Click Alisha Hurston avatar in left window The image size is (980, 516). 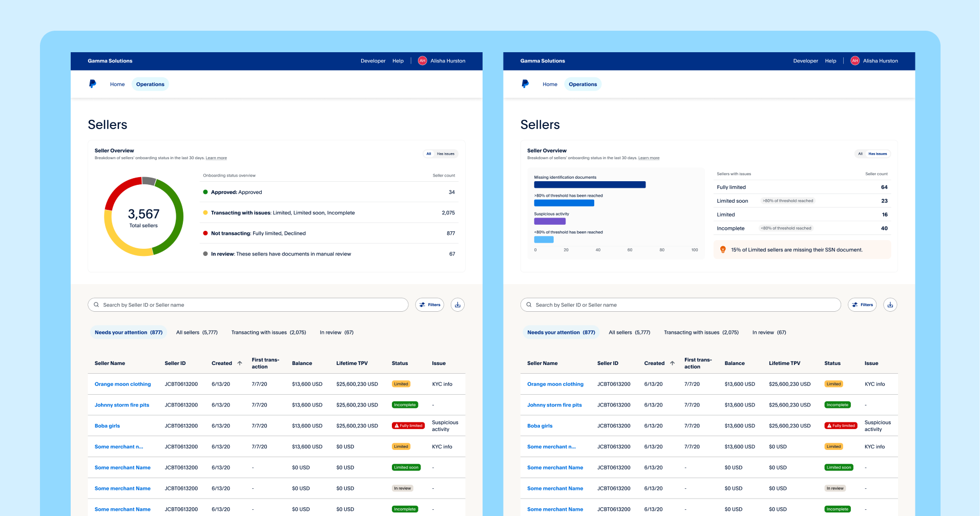(x=423, y=60)
